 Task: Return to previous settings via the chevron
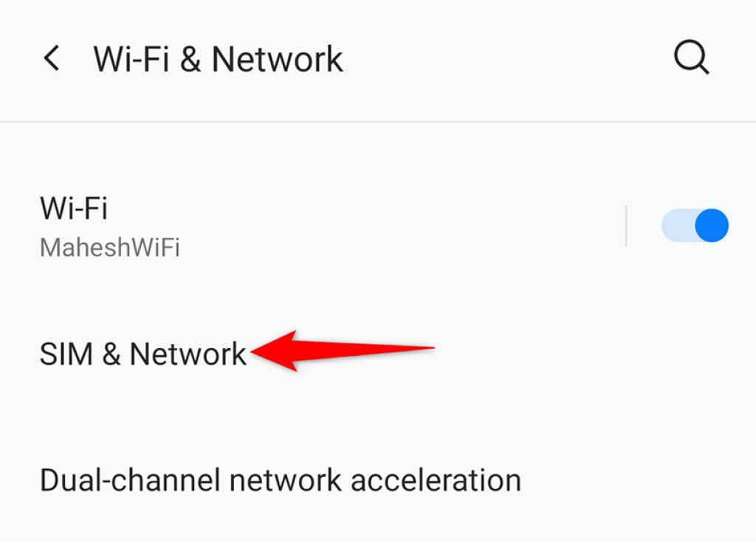tap(52, 58)
